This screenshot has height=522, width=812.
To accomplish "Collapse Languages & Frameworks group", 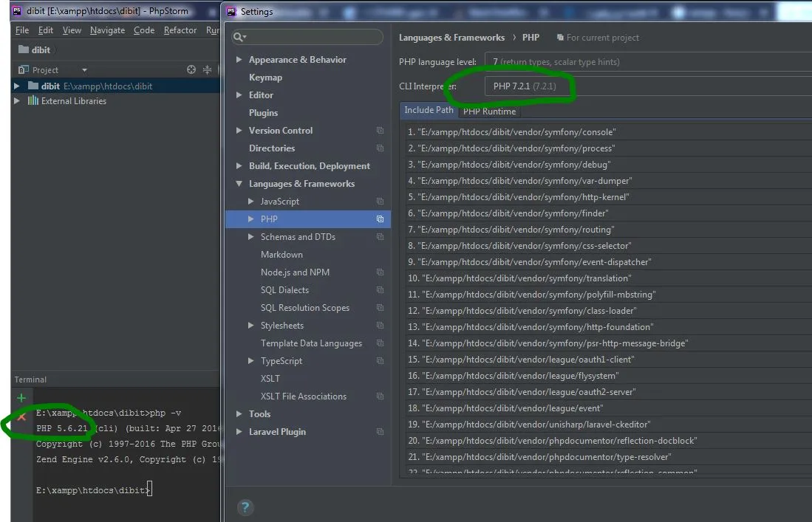I will point(239,183).
